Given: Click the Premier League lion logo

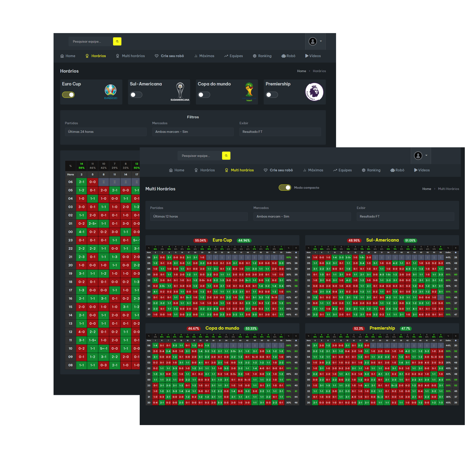Looking at the screenshot, I should 314,92.
